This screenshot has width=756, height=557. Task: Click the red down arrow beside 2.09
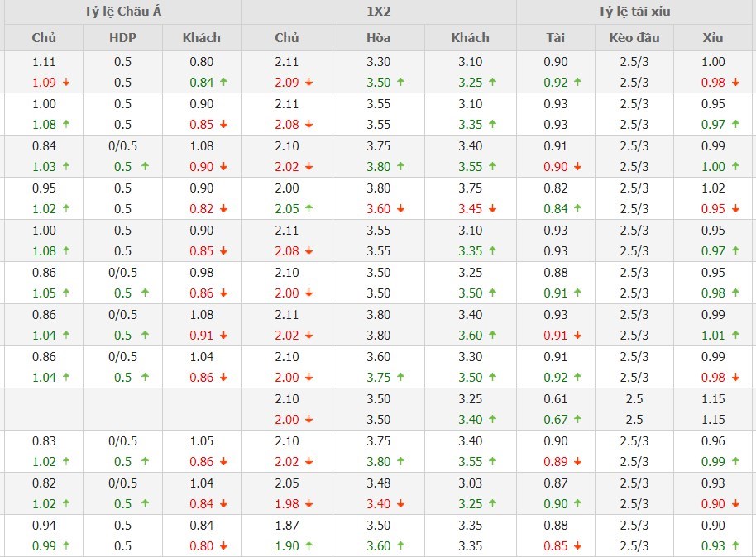(x=309, y=83)
